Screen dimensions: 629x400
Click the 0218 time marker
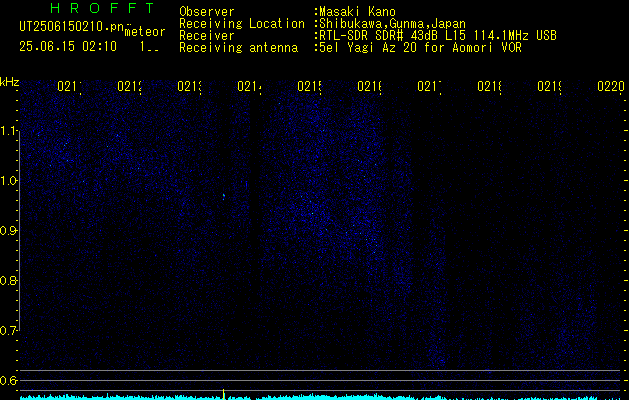(489, 87)
